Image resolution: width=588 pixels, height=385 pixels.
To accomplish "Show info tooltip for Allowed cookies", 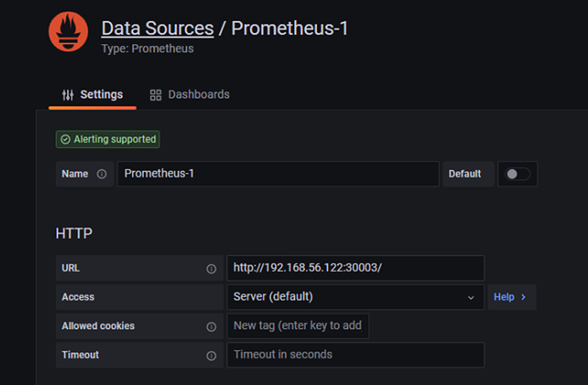I will pos(211,327).
